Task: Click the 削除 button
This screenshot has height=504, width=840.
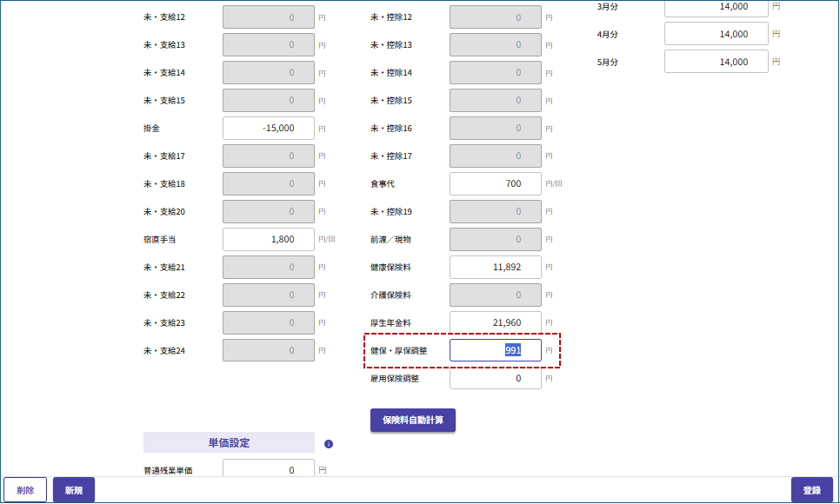Action: 25,490
